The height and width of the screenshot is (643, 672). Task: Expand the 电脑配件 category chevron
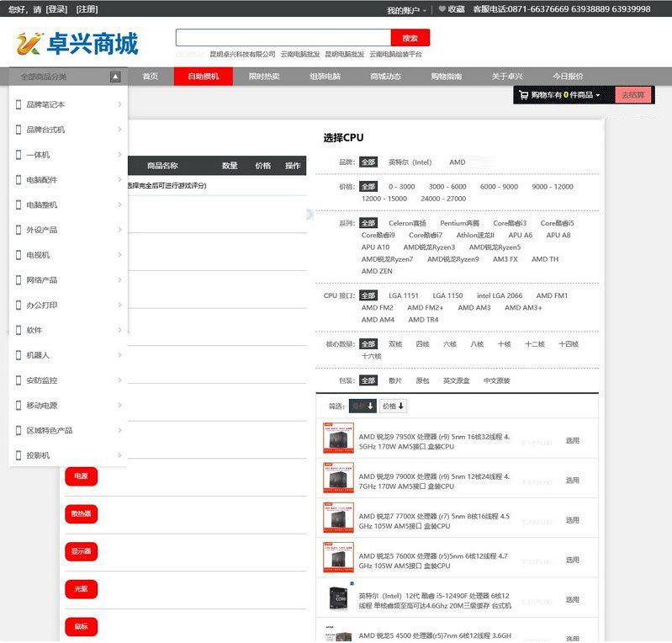[119, 180]
